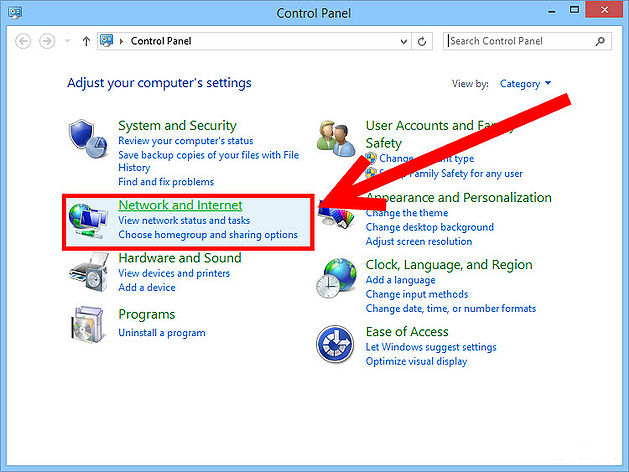Click the Control Panel address breadcrumb text
Screen dimensions: 629x472
click(161, 41)
